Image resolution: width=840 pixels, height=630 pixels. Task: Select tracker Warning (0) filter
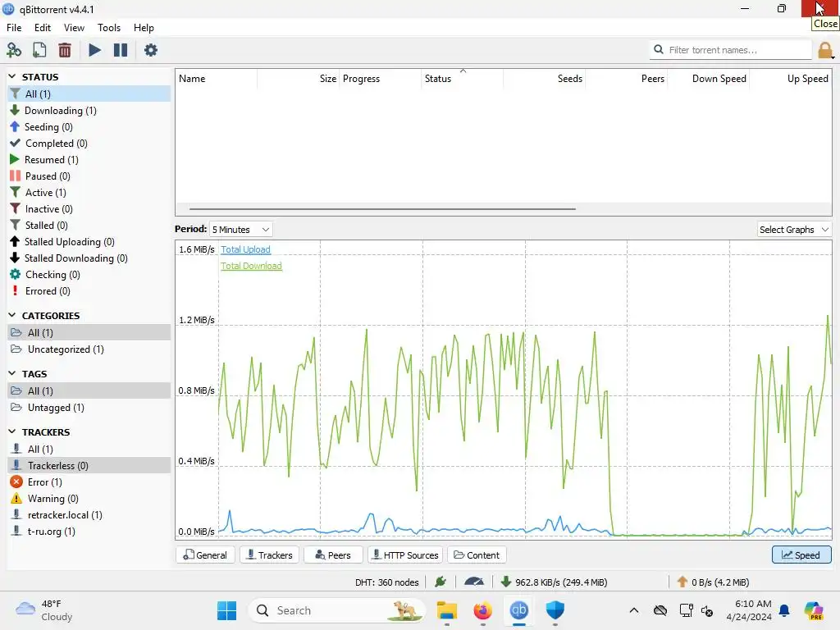pyautogui.click(x=89, y=499)
